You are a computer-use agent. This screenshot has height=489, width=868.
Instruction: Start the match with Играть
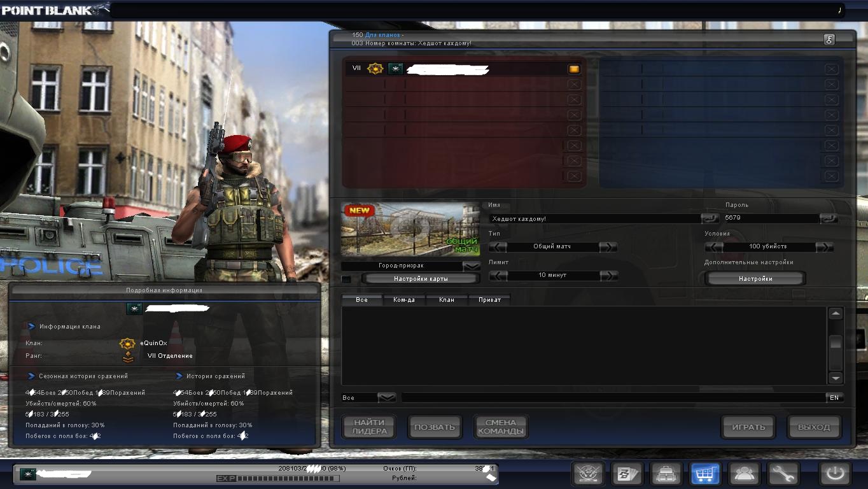pos(748,427)
